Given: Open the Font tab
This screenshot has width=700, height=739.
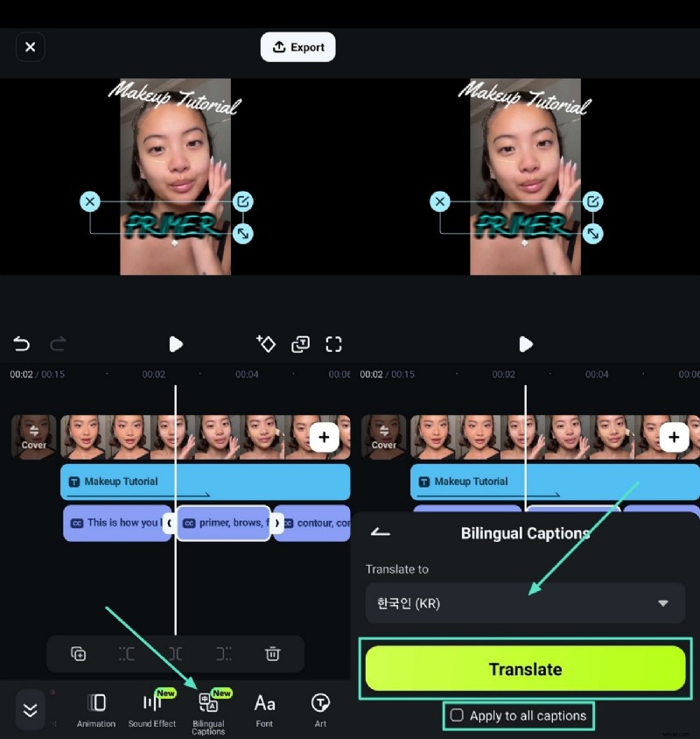Looking at the screenshot, I should click(x=264, y=709).
